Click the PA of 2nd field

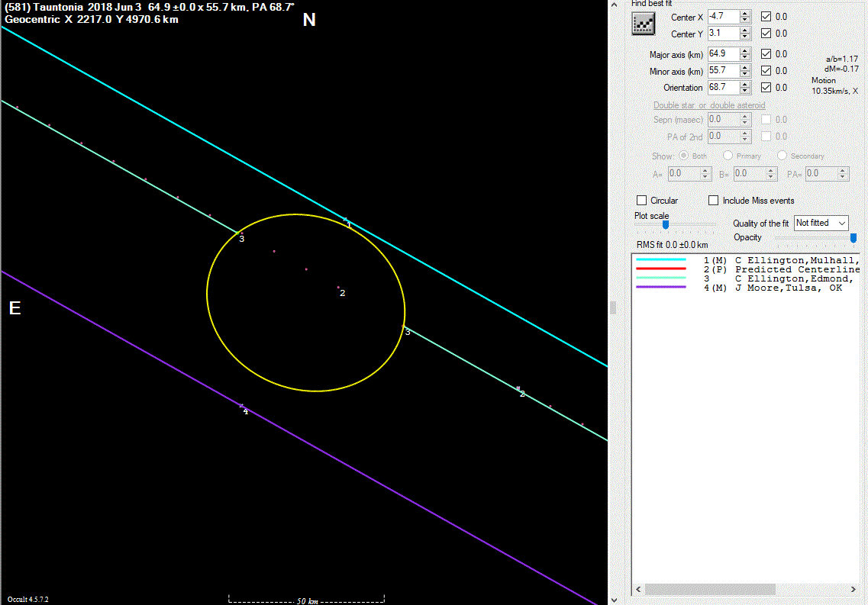[x=723, y=136]
